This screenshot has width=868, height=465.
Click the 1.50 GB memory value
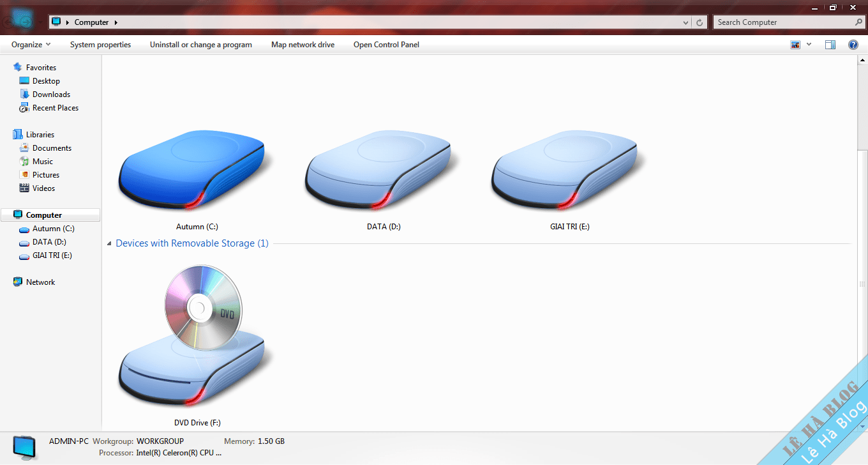coord(271,441)
